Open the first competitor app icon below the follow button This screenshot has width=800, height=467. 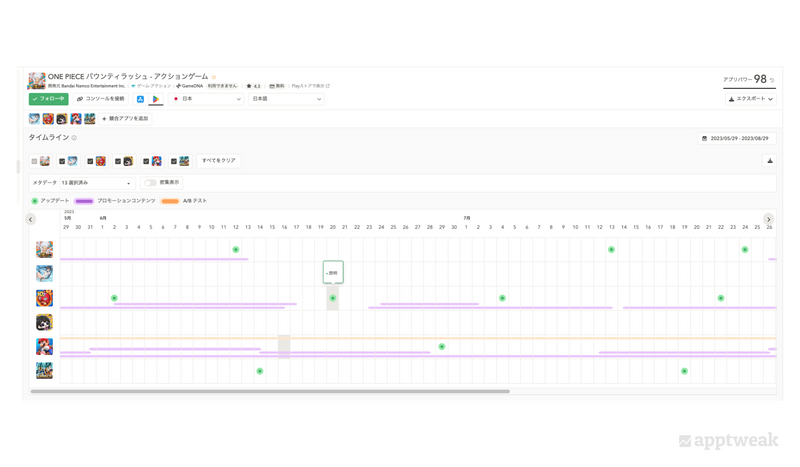34,118
